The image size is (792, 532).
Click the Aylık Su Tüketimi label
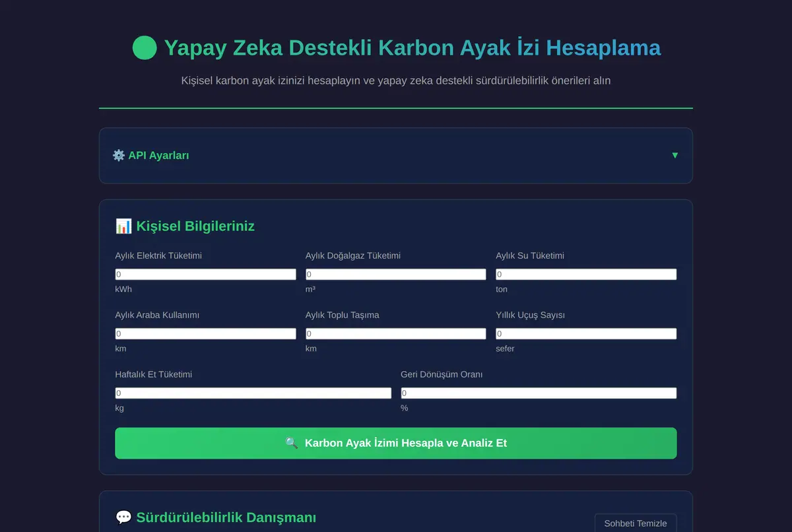(x=530, y=256)
